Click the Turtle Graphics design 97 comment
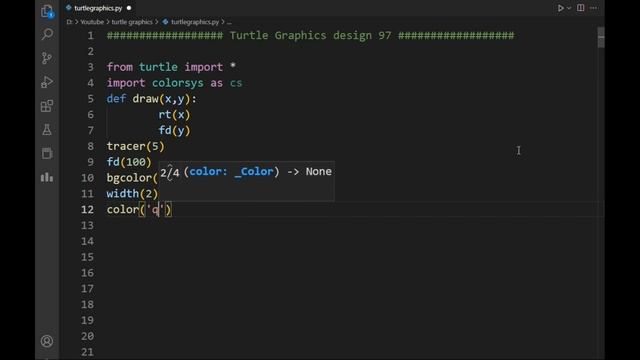This screenshot has width=640, height=360. tap(310, 36)
